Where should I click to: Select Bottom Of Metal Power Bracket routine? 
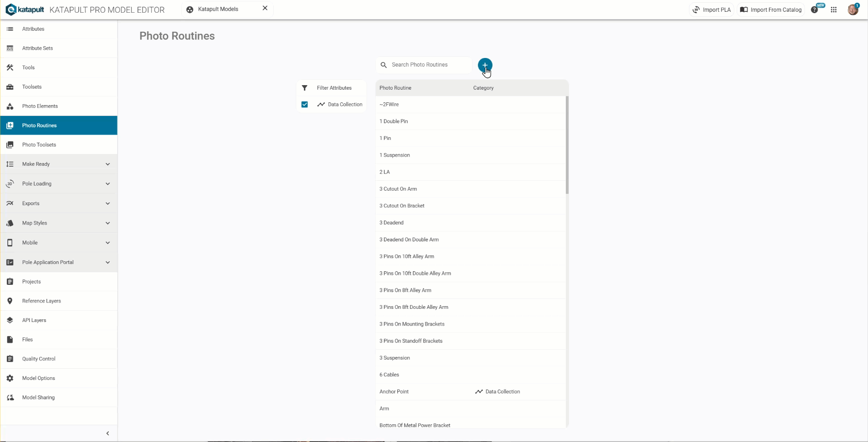tap(471, 423)
